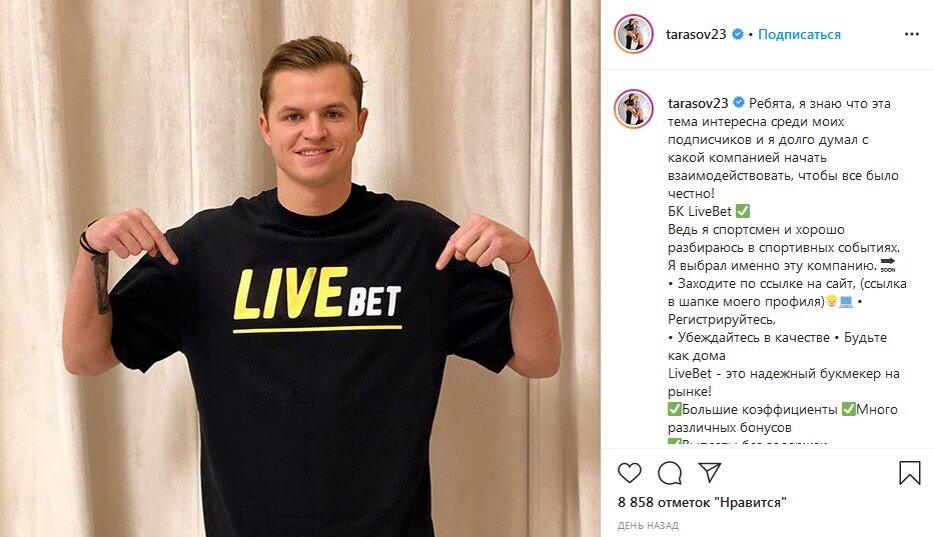Click the ДЕНЬ НАЗАД timestamp
This screenshot has height=537, width=934.
pyautogui.click(x=647, y=526)
